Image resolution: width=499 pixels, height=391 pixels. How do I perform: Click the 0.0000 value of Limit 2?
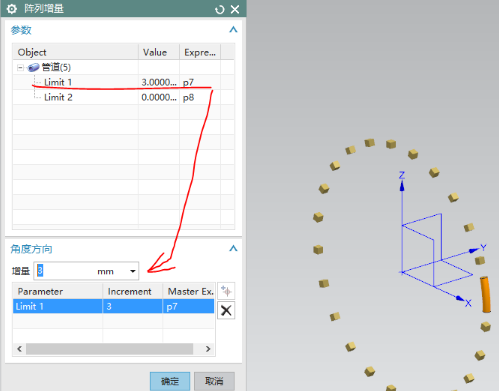click(x=159, y=97)
